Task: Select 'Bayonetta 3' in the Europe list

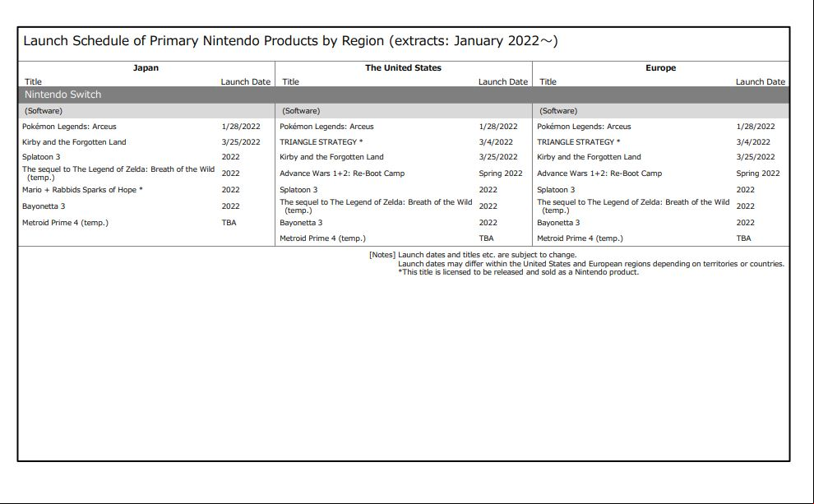Action: tap(558, 223)
